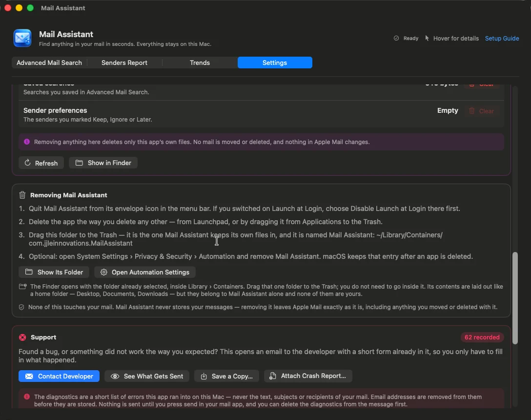
Task: Click the Mail Assistant envelope app icon
Action: coord(22,38)
